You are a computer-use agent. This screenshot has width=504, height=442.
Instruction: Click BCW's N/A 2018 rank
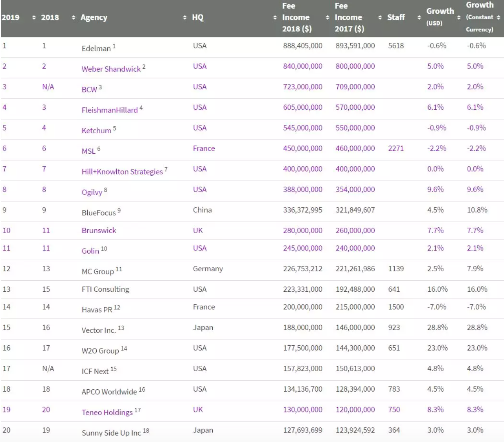tap(48, 87)
